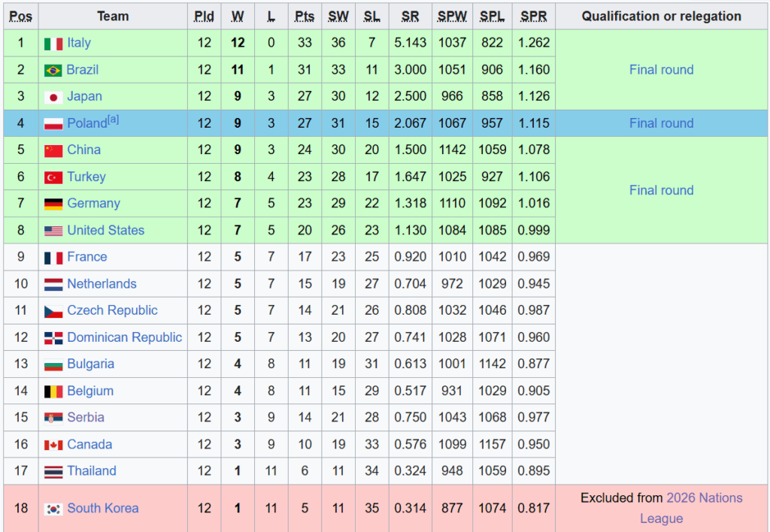Click the SL column header
This screenshot has width=770, height=532.
371,17
